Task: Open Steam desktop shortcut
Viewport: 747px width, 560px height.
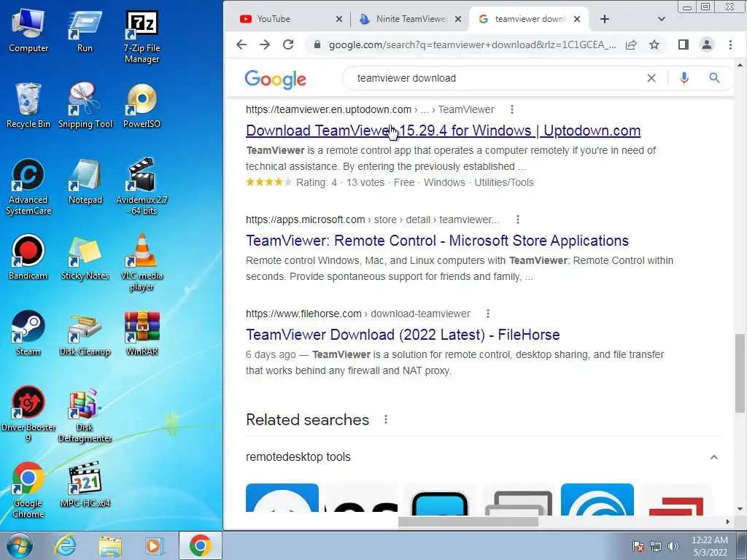Action: [x=28, y=332]
